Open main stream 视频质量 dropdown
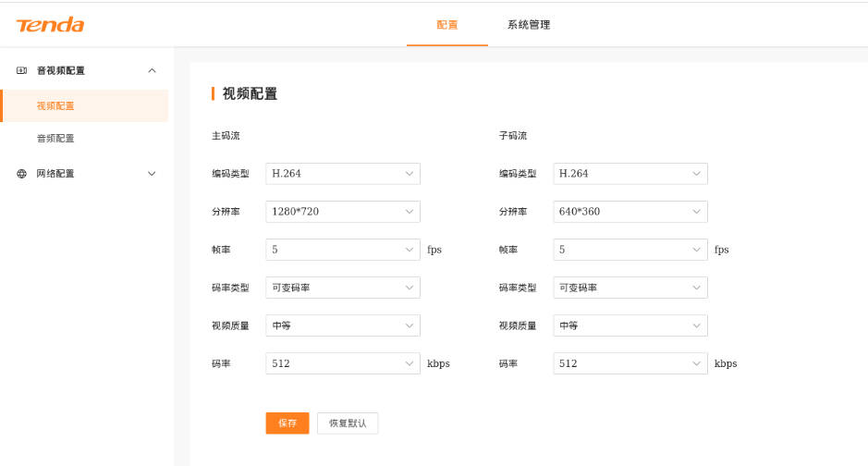Viewport: 868px width, 466px height. [342, 325]
